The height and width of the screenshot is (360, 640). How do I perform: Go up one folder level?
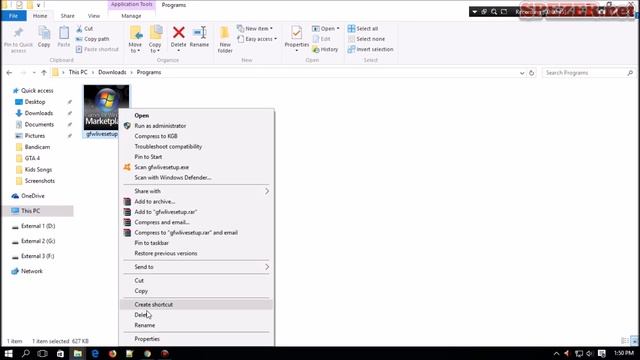point(44,73)
